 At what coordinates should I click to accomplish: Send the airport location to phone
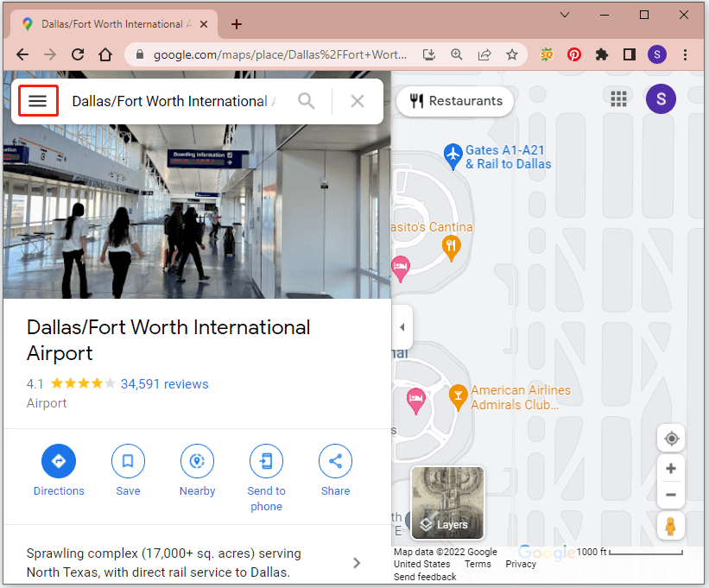[266, 461]
